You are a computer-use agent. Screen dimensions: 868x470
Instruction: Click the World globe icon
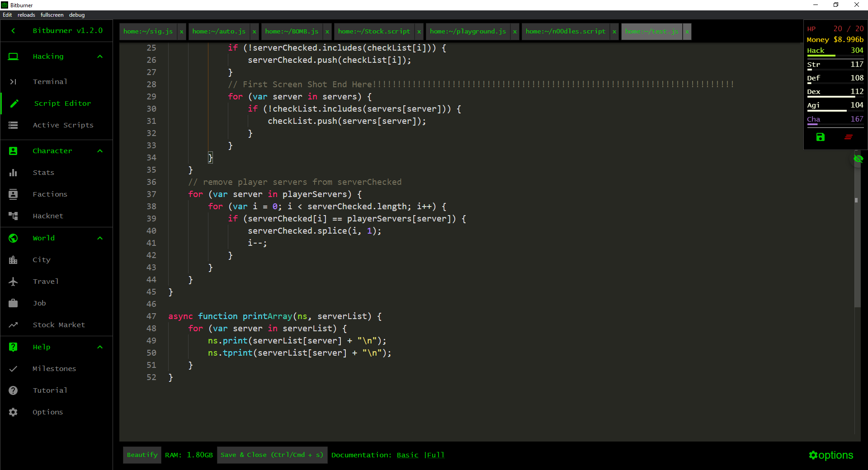pos(13,238)
